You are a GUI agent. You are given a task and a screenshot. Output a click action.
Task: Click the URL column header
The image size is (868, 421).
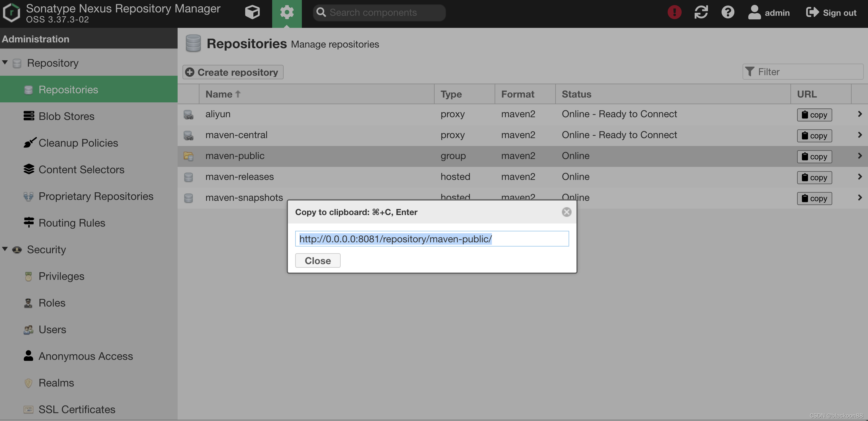pos(821,94)
